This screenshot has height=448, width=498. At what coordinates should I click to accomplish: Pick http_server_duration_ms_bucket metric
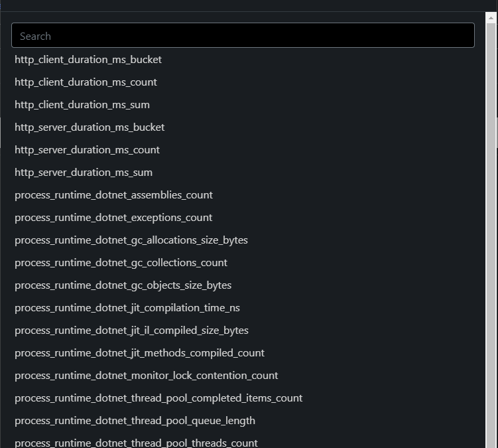tap(90, 127)
